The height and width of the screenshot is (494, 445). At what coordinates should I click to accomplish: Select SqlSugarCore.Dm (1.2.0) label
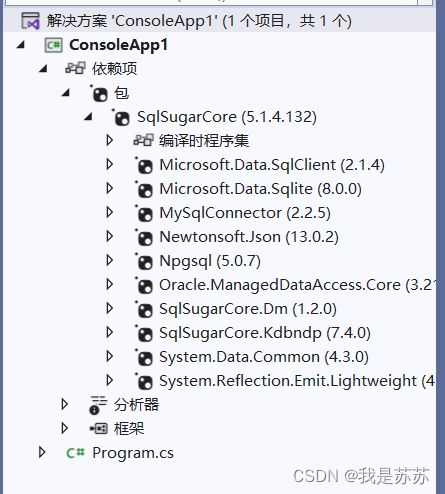(x=248, y=309)
